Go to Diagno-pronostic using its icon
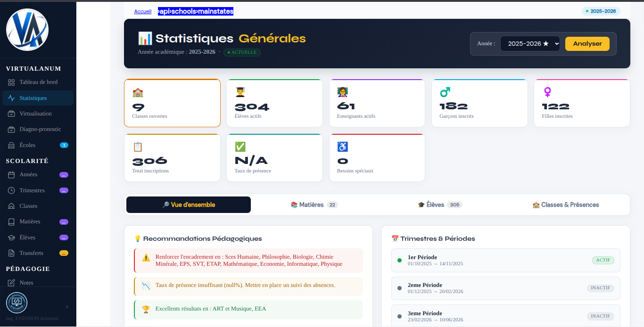Image resolution: width=644 pixels, height=327 pixels. tap(11, 129)
